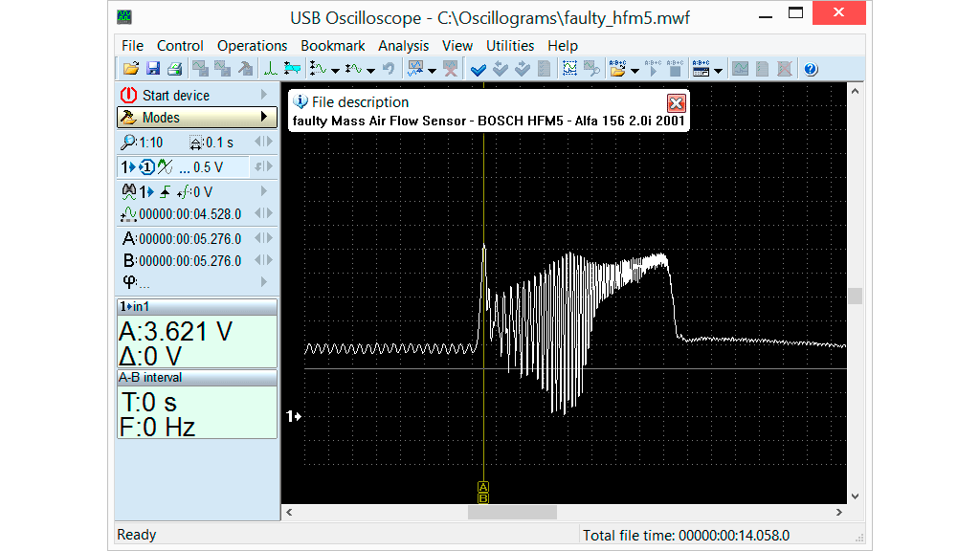Click the blue waveform analysis icon
This screenshot has width=980, height=551.
(x=415, y=69)
